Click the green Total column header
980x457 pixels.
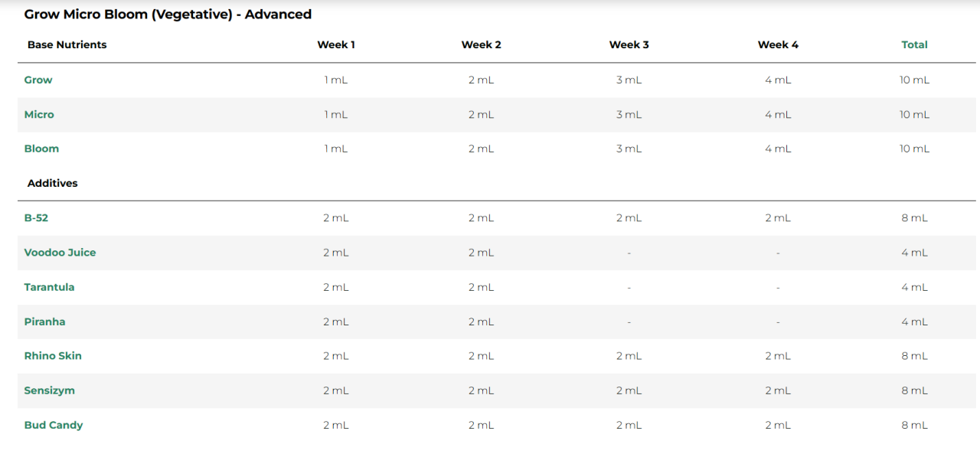point(914,44)
